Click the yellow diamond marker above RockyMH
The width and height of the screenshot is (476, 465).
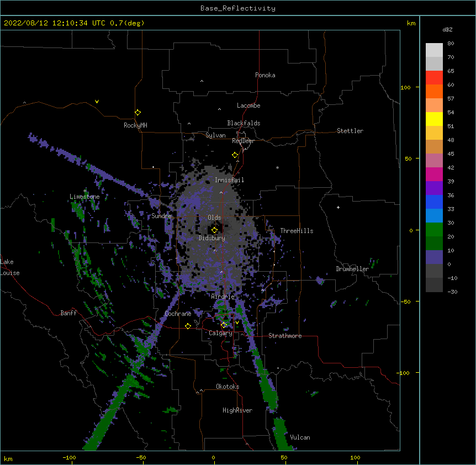pyautogui.click(x=138, y=113)
